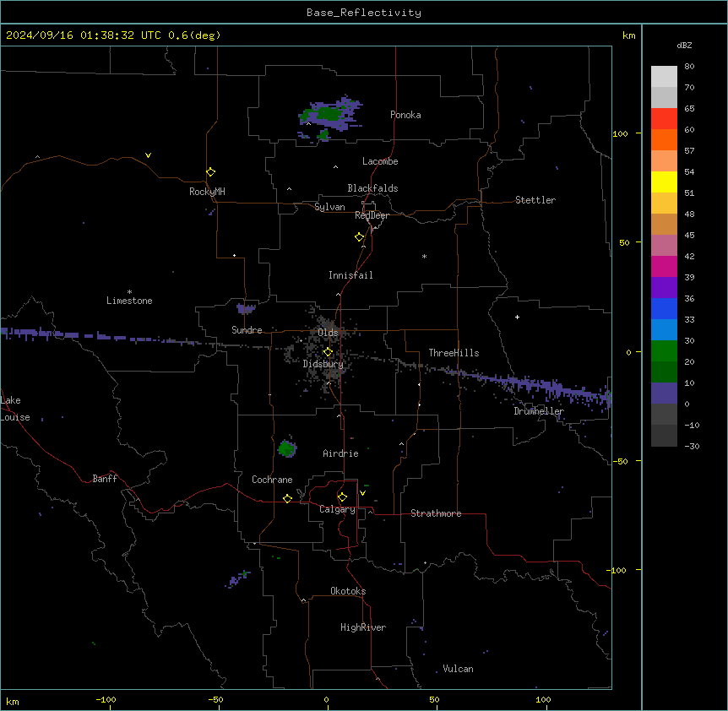Viewport: 728px width, 711px height.
Task: Click the Innisfail city label
Action: click(350, 275)
